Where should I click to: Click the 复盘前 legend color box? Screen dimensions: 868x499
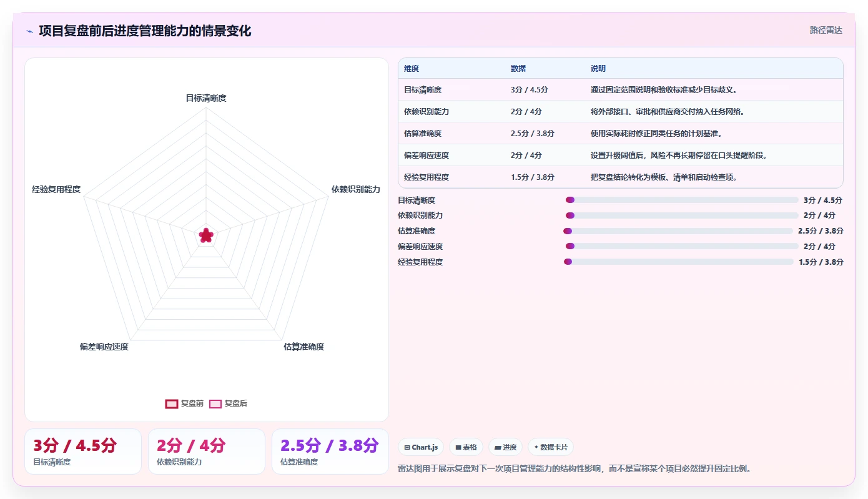[172, 404]
